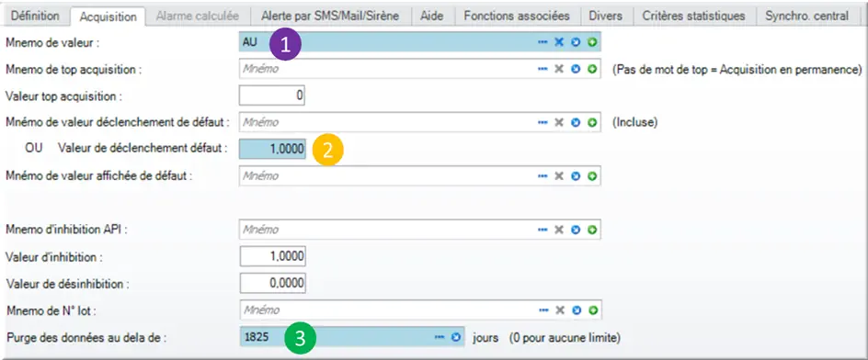Image resolution: width=868 pixels, height=360 pixels.
Task: Click Mnemo de valeur field containing AU
Action: 420,42
